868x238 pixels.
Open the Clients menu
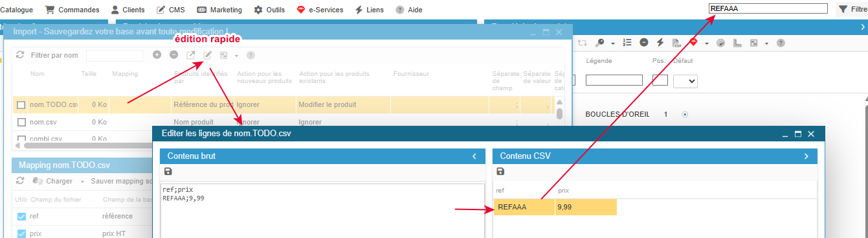(x=128, y=10)
